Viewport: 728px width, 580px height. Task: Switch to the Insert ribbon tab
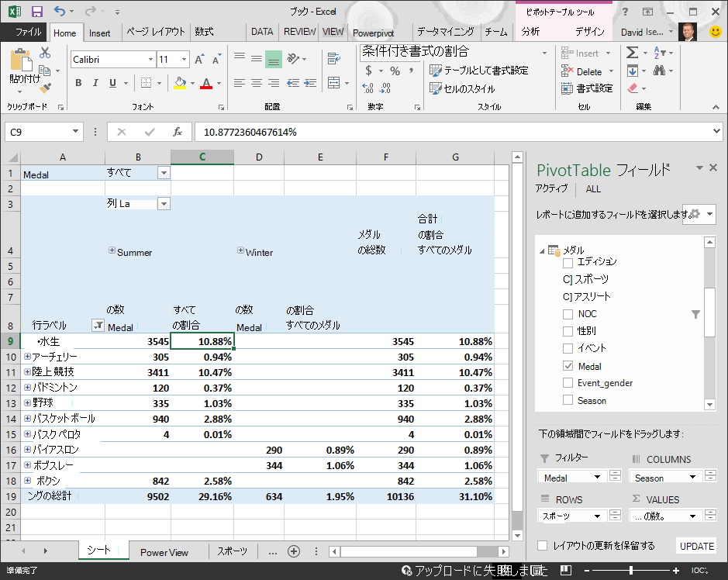(x=100, y=33)
